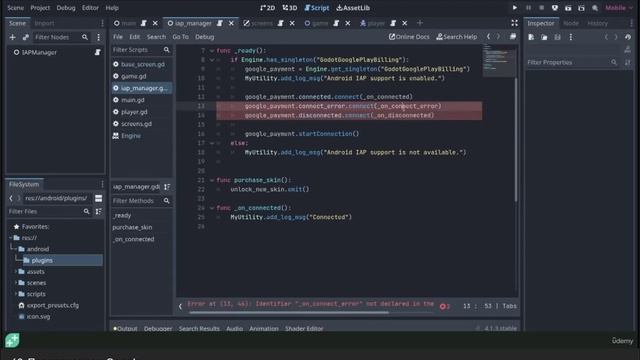The image size is (640, 360).
Task: Open the Editor menu
Action: point(90,8)
